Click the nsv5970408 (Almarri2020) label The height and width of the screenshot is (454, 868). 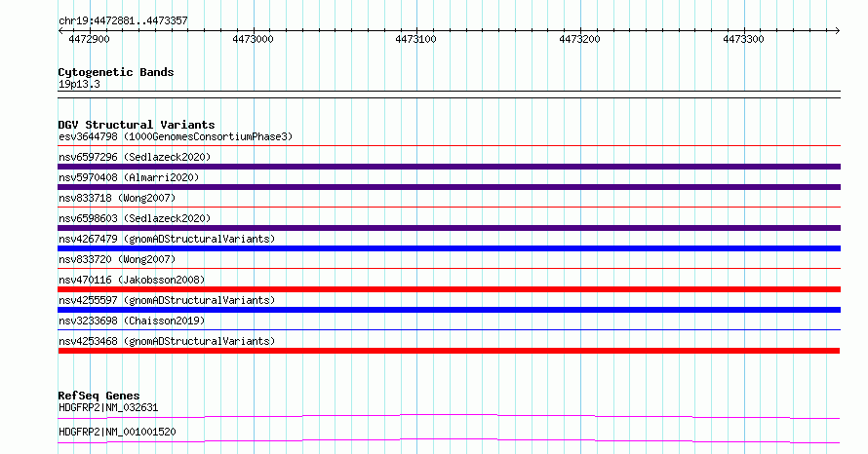129,177
